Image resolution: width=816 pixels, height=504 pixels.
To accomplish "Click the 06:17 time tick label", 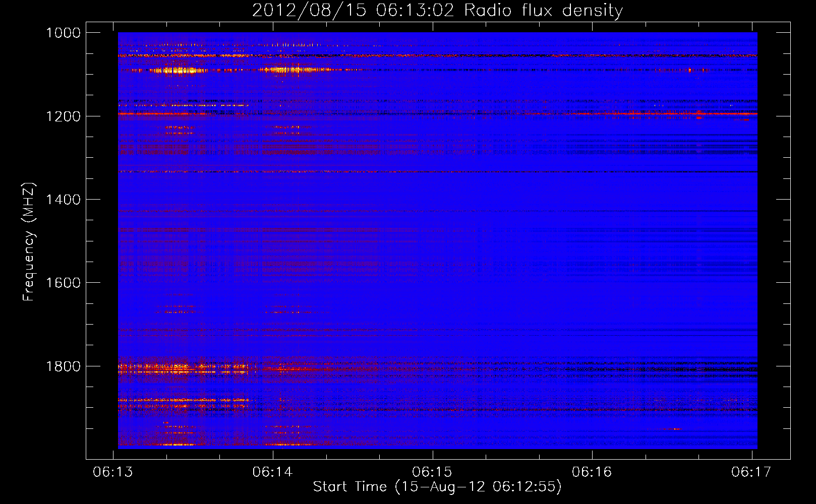I will (751, 472).
